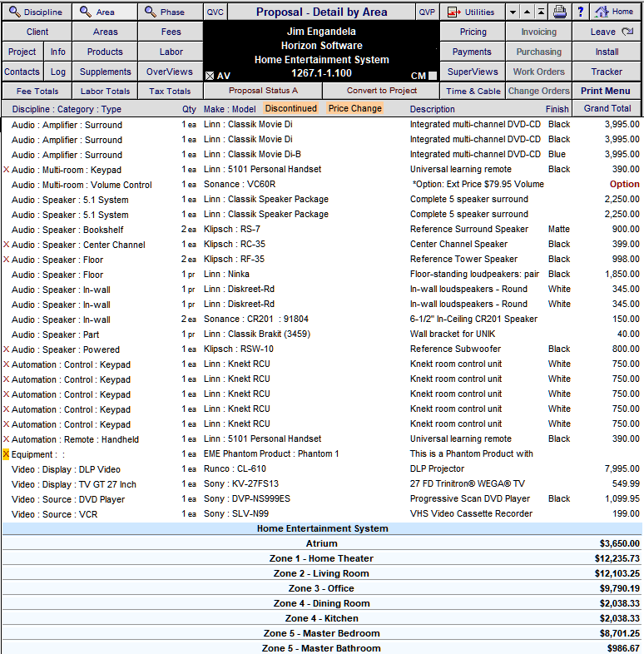
Task: Click the red X on Audio Speaker Powered row
Action: click(7, 349)
